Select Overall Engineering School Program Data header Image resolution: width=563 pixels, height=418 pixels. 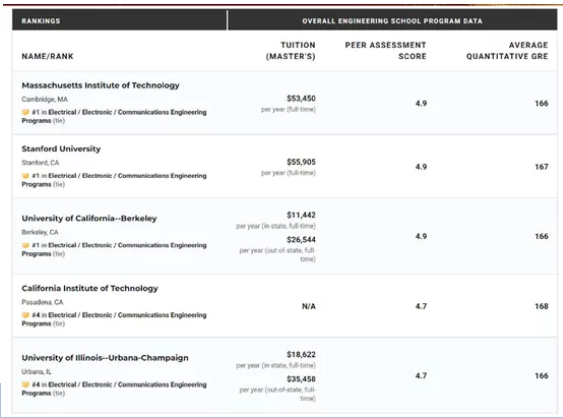pyautogui.click(x=392, y=21)
